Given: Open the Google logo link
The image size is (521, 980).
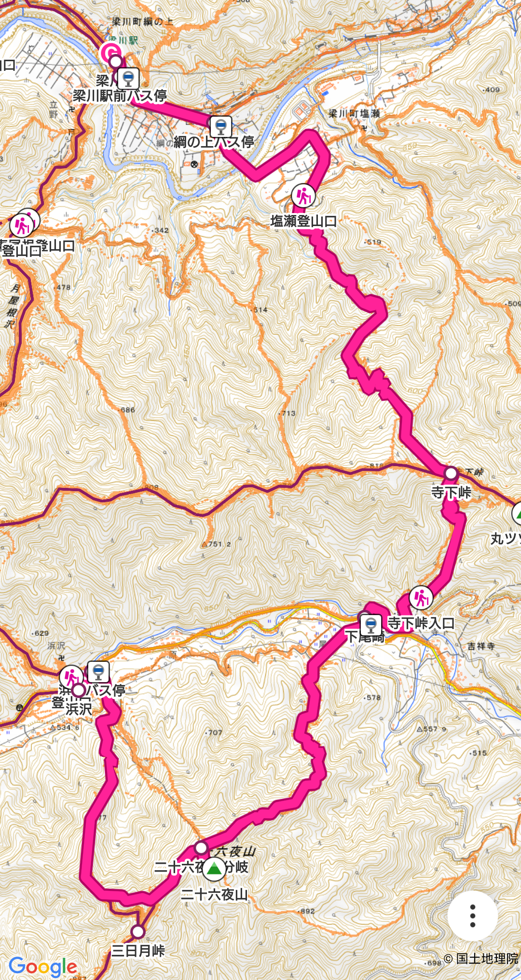Looking at the screenshot, I should click(43, 967).
